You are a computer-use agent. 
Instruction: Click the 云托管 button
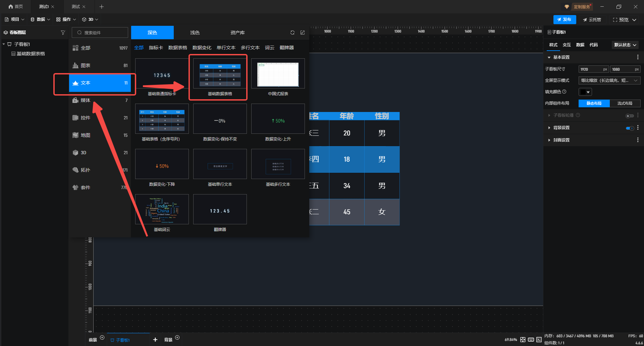pyautogui.click(x=592, y=20)
